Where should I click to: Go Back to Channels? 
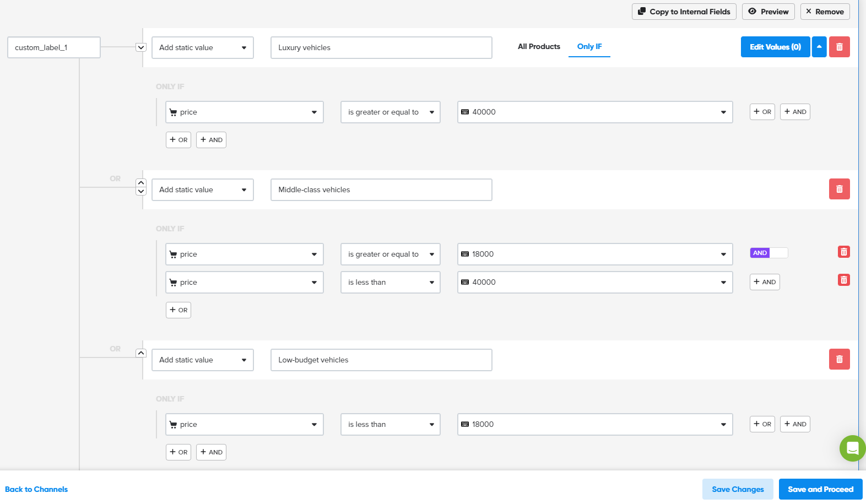click(36, 489)
